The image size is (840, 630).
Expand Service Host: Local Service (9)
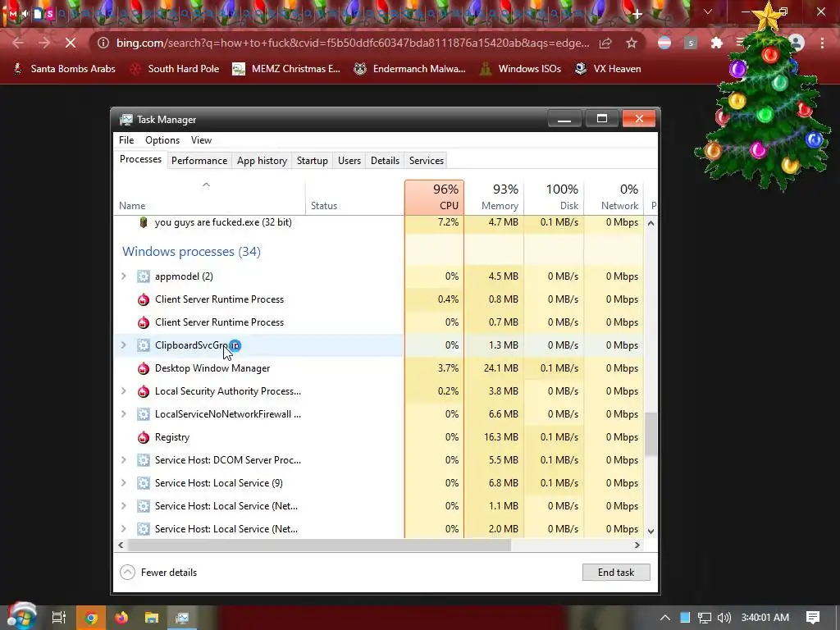pos(124,483)
